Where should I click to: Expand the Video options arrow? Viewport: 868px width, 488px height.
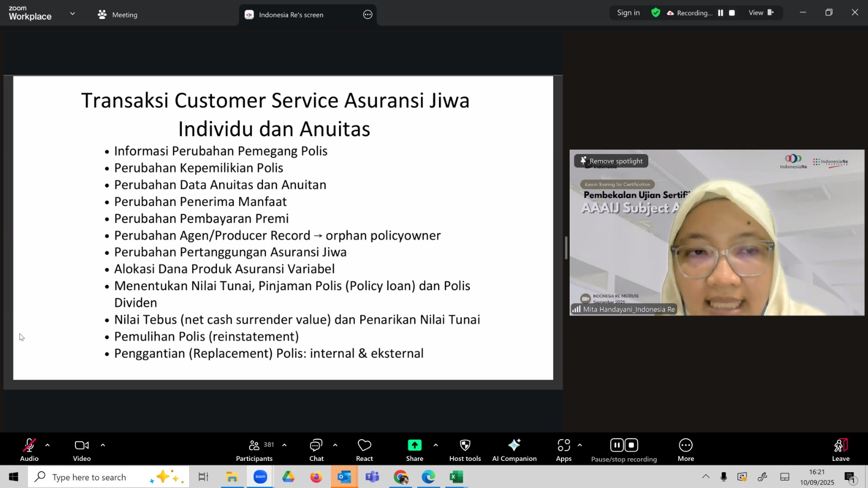[103, 445]
